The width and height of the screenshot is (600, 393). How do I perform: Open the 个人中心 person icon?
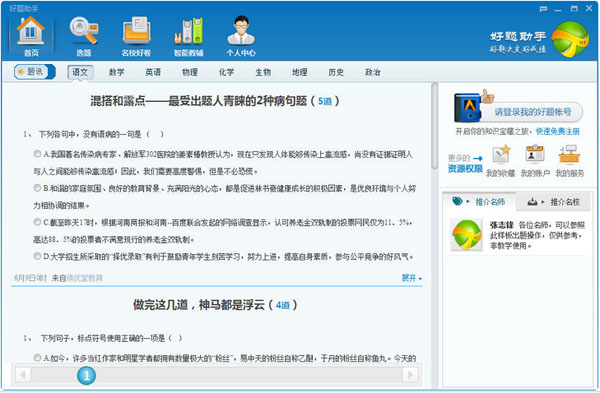click(241, 31)
